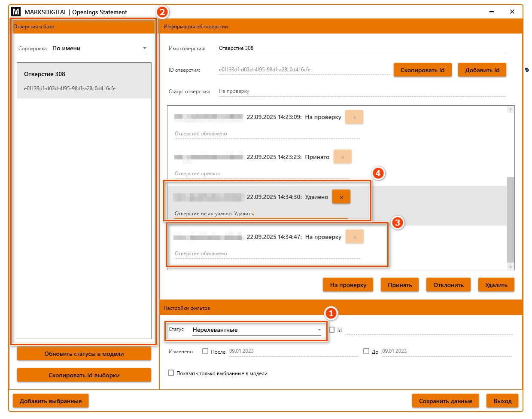Viewport: 532px width, 419px height.
Task: Remove the 14:34:47 На проверку entry
Action: pos(355,237)
